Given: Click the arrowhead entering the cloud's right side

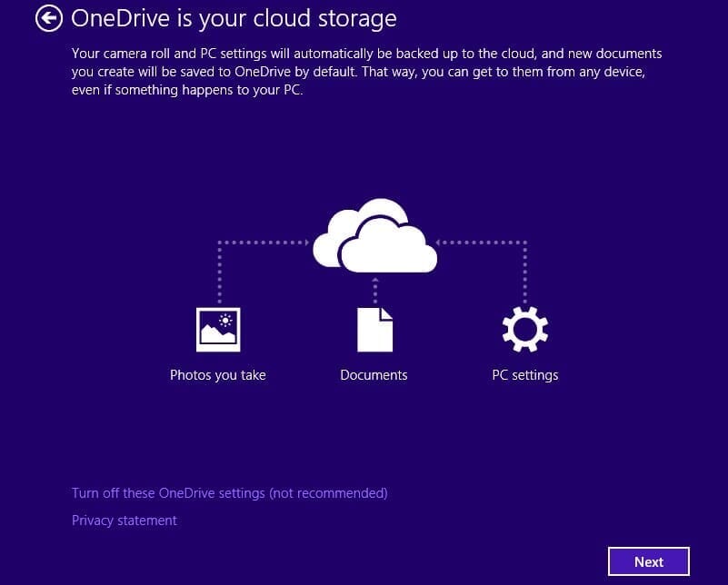Looking at the screenshot, I should 442,243.
